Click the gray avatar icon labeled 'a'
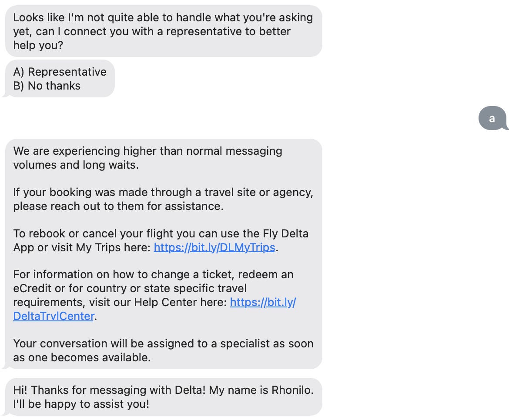509x420 pixels. coord(492,118)
